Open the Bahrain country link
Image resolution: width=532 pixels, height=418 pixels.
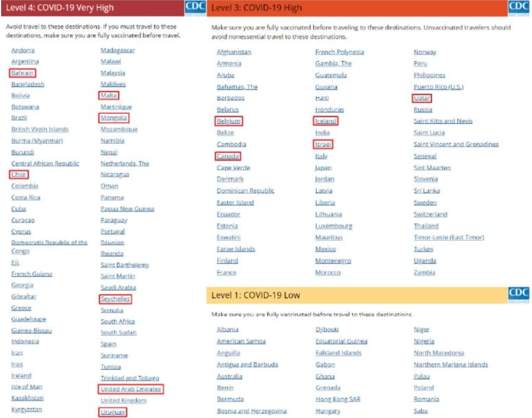point(23,73)
